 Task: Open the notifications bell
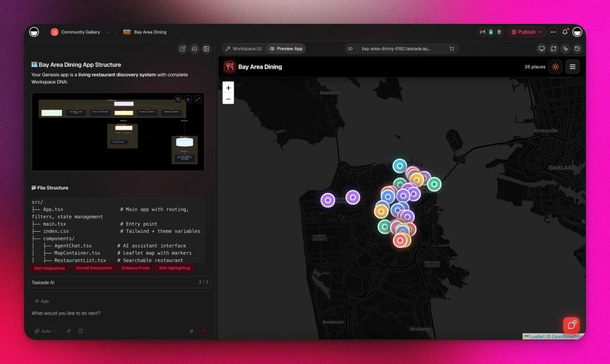(x=565, y=32)
